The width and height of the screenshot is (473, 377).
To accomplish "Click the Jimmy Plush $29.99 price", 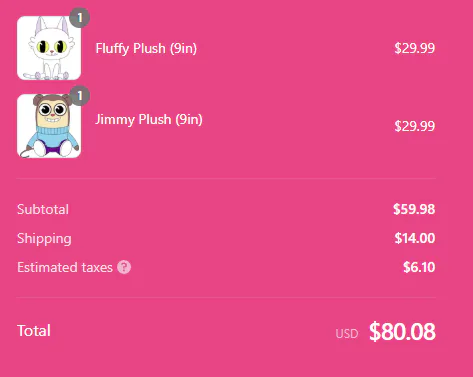I will [415, 126].
